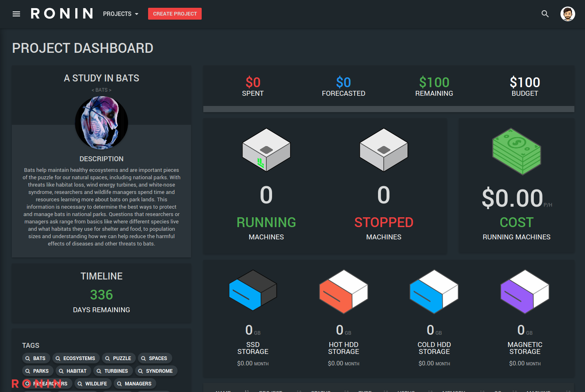Open search with the magnifier icon

tap(545, 14)
